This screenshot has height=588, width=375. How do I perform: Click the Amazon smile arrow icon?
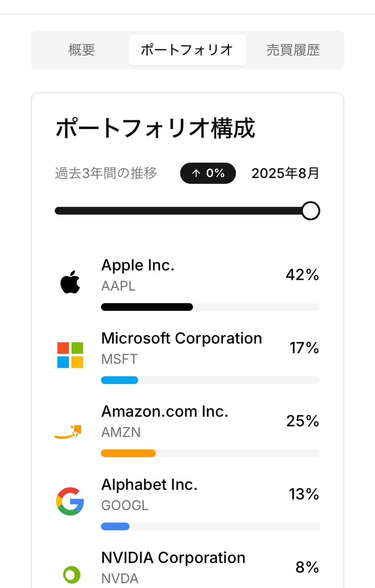click(x=69, y=432)
